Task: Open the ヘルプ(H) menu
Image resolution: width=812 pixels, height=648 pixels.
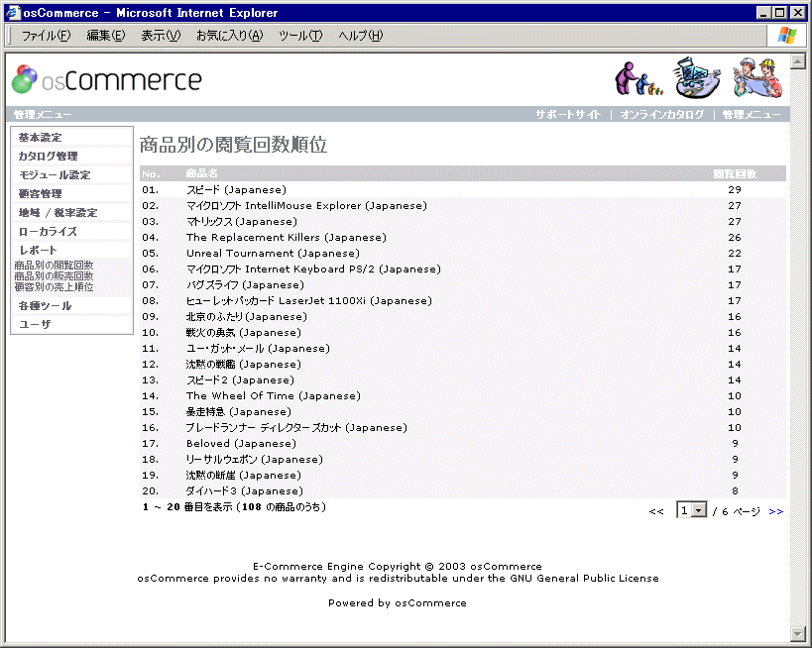Action: coord(361,36)
